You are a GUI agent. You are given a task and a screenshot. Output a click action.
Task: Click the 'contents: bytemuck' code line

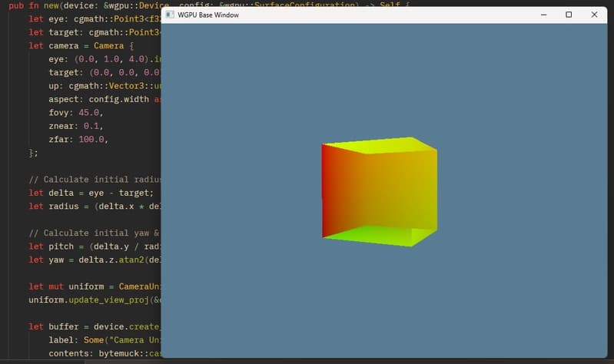(105, 353)
